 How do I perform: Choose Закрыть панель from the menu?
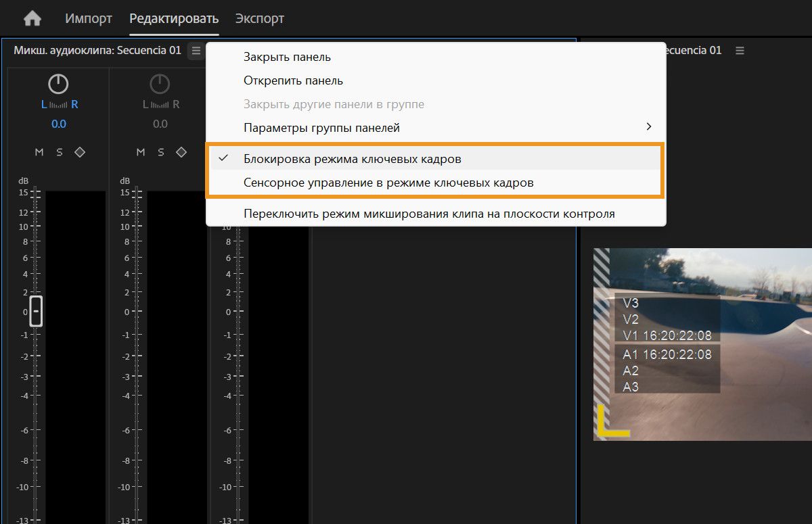pos(436,57)
